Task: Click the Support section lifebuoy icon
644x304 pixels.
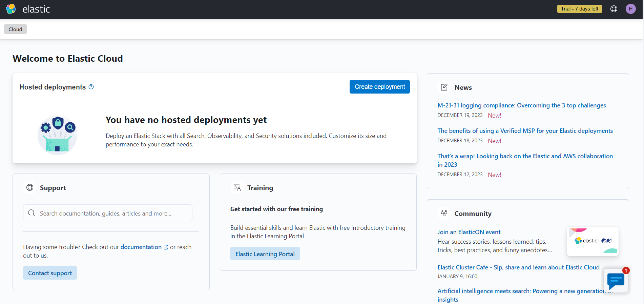Action: (x=30, y=187)
